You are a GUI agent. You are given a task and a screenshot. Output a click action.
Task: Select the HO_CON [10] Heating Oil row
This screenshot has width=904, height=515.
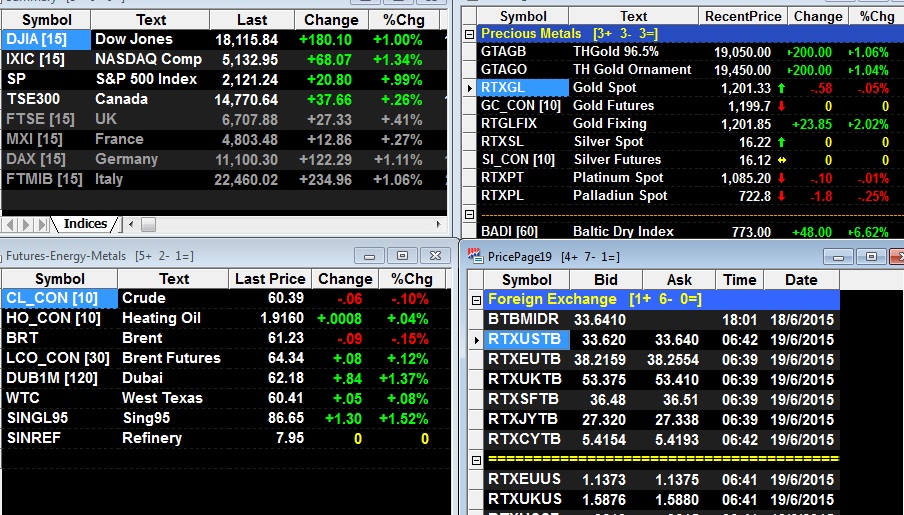pyautogui.click(x=226, y=318)
